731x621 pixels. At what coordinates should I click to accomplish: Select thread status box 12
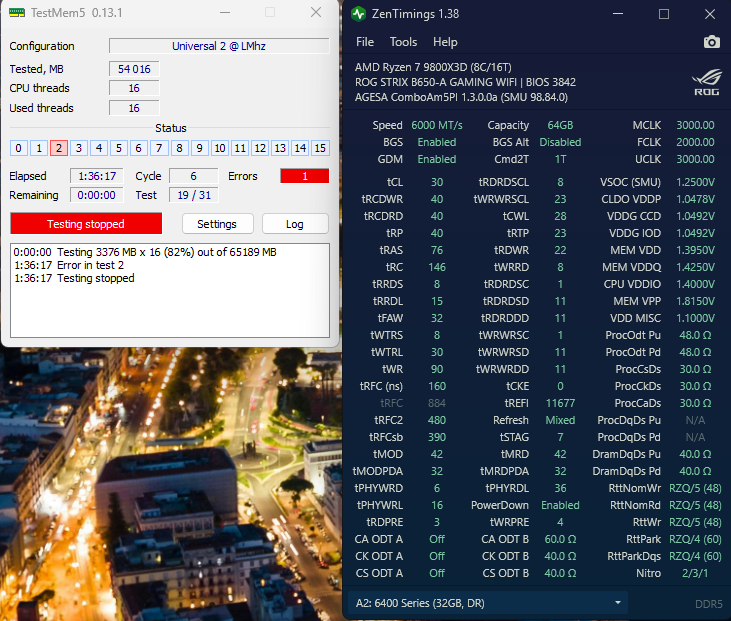(x=260, y=148)
